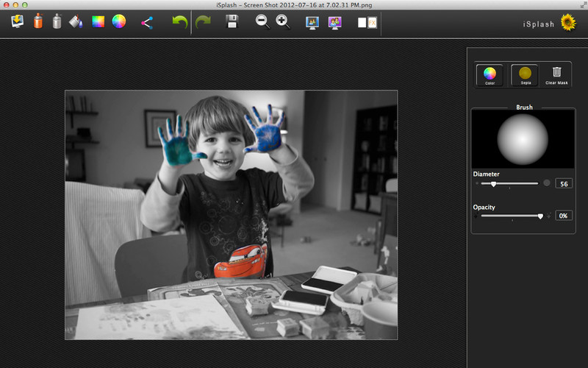Click the yellow minimize window button
Screen dimensions: 588x368
coord(15,5)
